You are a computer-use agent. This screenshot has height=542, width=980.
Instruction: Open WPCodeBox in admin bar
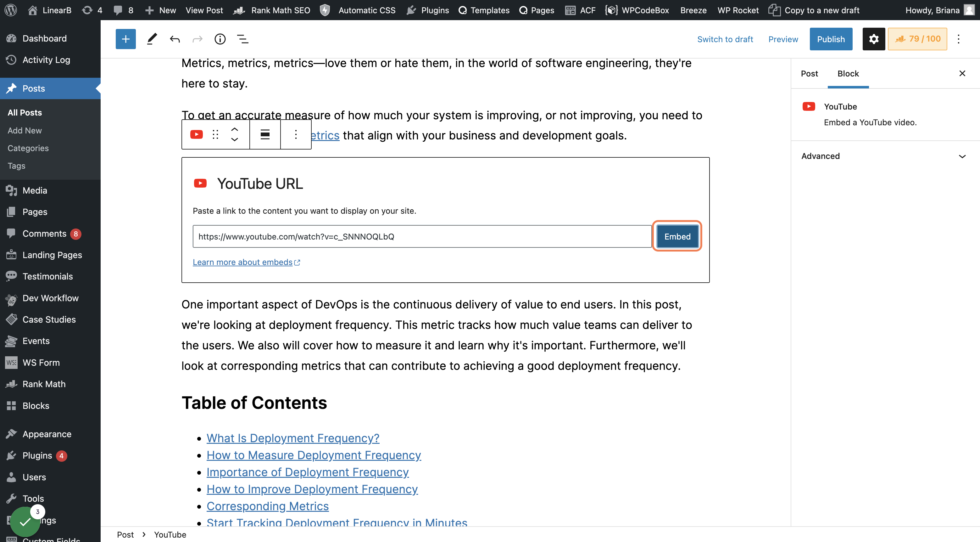(x=637, y=10)
